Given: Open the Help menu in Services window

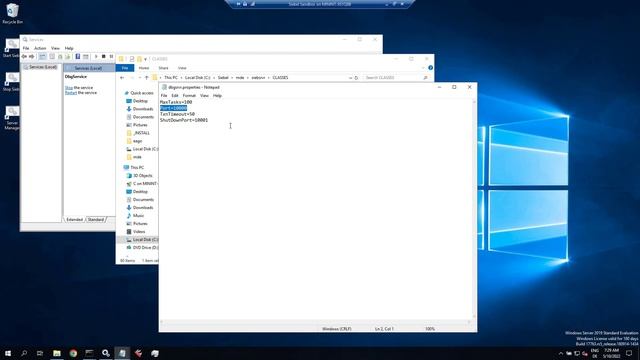Looking at the screenshot, I should 69,48.
